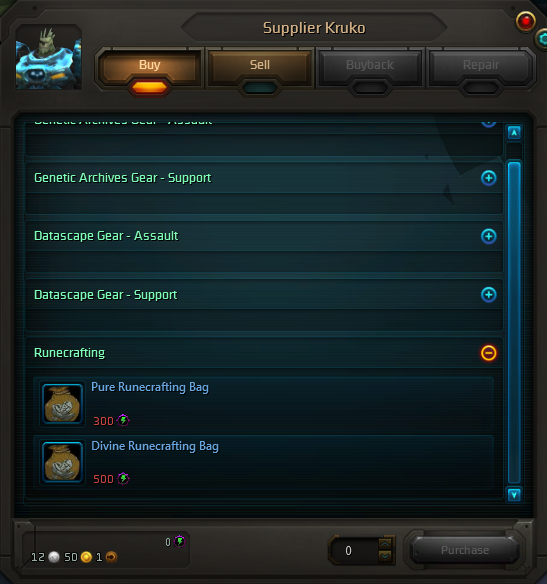This screenshot has width=547, height=584.
Task: Click the Pure Runecrafting Bag item icon
Action: pos(62,404)
